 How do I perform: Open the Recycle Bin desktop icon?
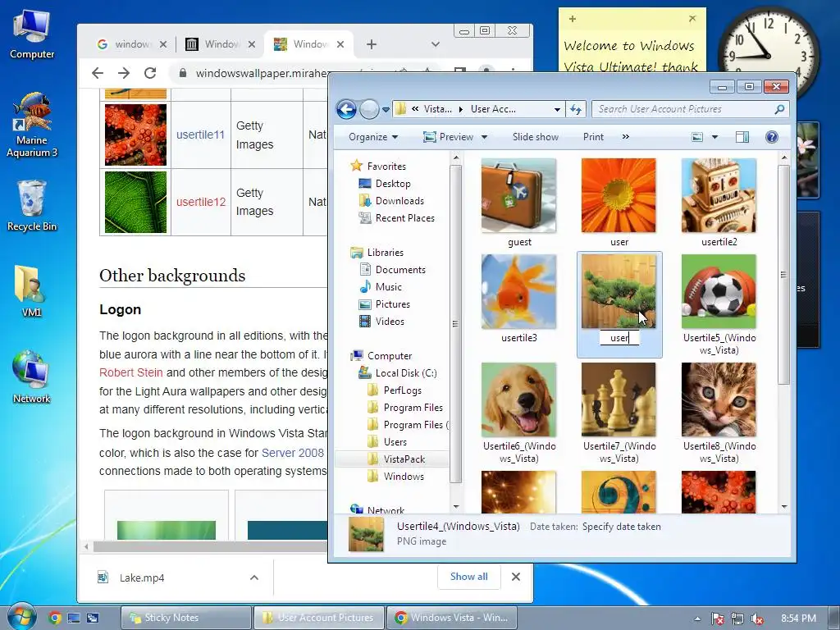click(32, 206)
